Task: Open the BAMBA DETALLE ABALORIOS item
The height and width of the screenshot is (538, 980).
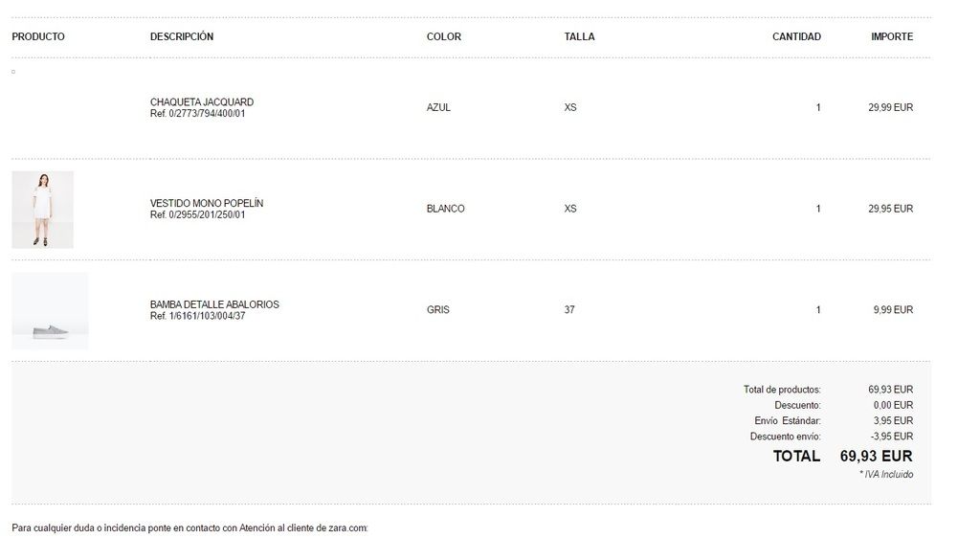Action: click(x=214, y=304)
